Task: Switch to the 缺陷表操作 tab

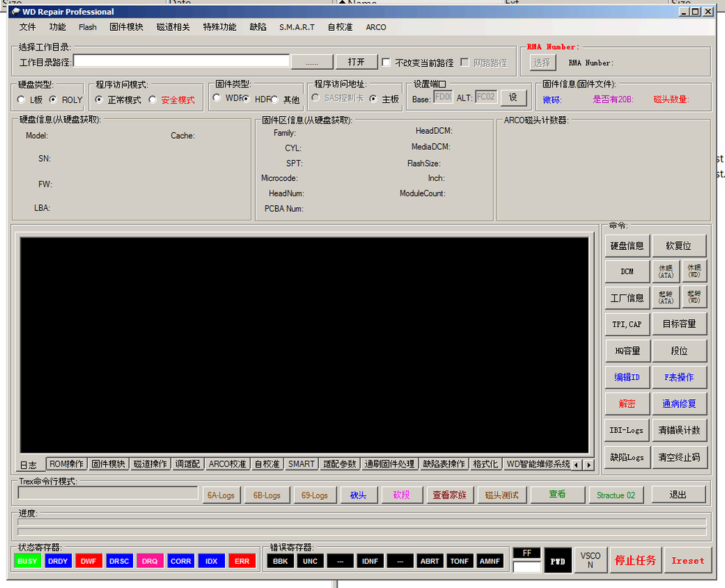Action: (x=444, y=464)
